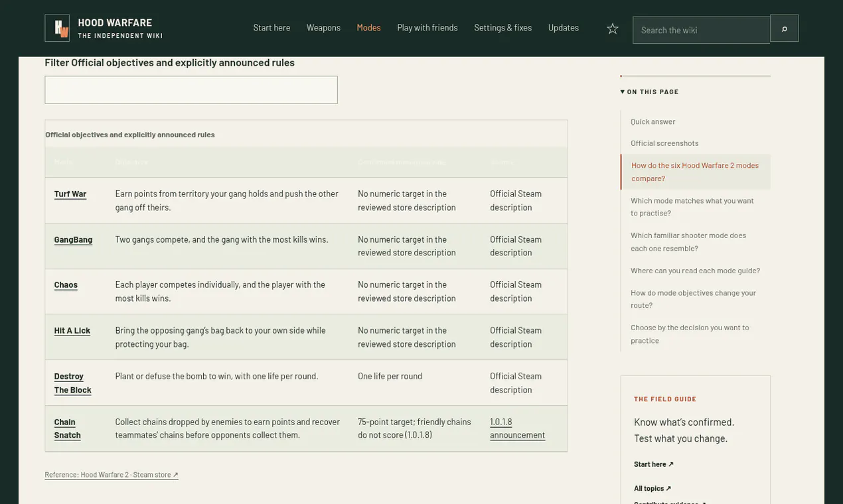Click All topics link in Field Guide

point(652,488)
